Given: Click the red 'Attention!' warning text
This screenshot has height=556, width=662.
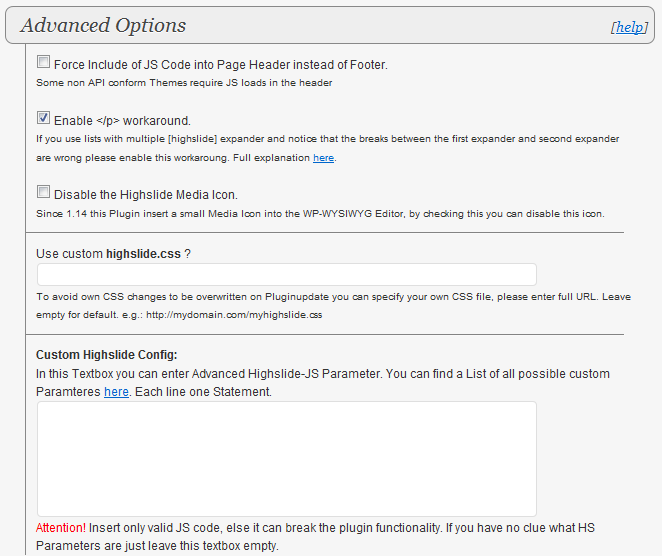Looking at the screenshot, I should [x=61, y=527].
